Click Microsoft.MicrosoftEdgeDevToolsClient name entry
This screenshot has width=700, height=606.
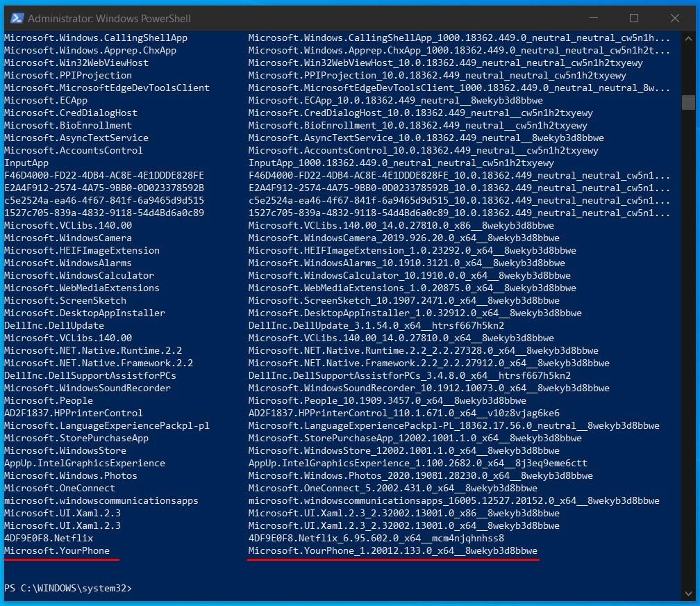pos(107,88)
